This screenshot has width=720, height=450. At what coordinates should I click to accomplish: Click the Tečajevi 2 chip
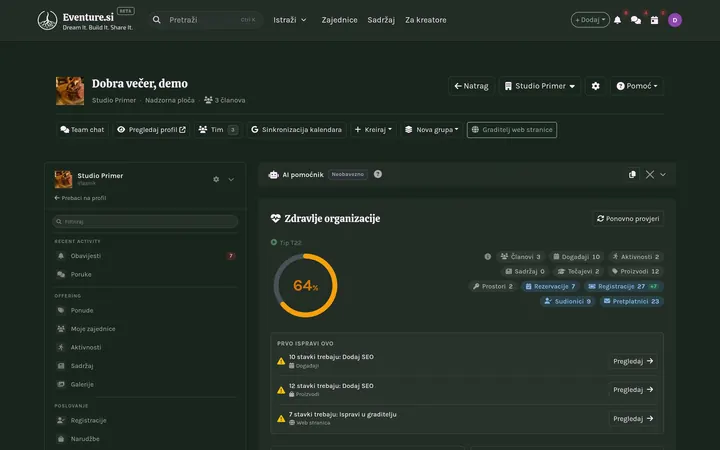[x=579, y=271]
